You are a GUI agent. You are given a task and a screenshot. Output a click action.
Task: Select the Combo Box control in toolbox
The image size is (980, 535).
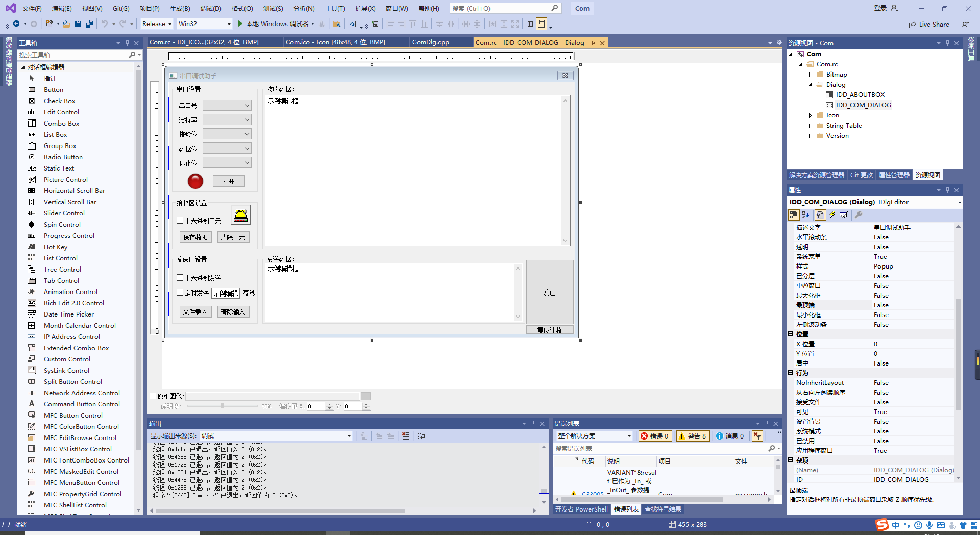click(61, 123)
